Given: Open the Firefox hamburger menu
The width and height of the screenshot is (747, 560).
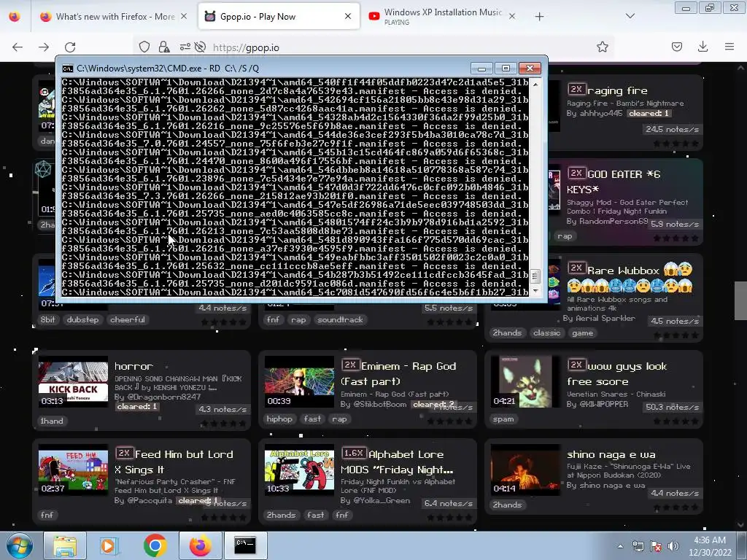Looking at the screenshot, I should [729, 47].
